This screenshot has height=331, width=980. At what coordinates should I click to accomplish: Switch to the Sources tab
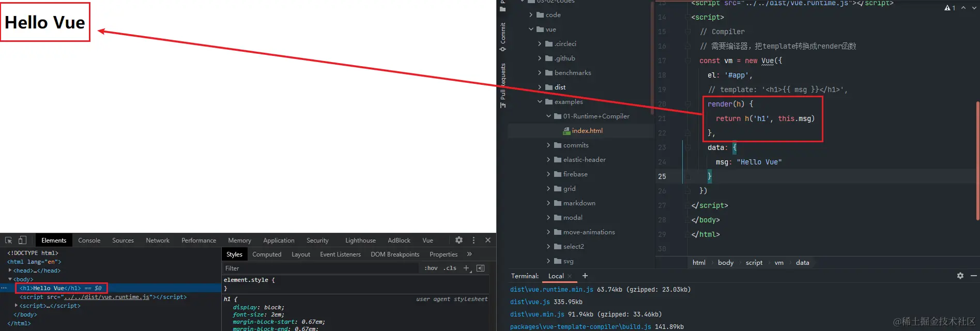pyautogui.click(x=123, y=240)
